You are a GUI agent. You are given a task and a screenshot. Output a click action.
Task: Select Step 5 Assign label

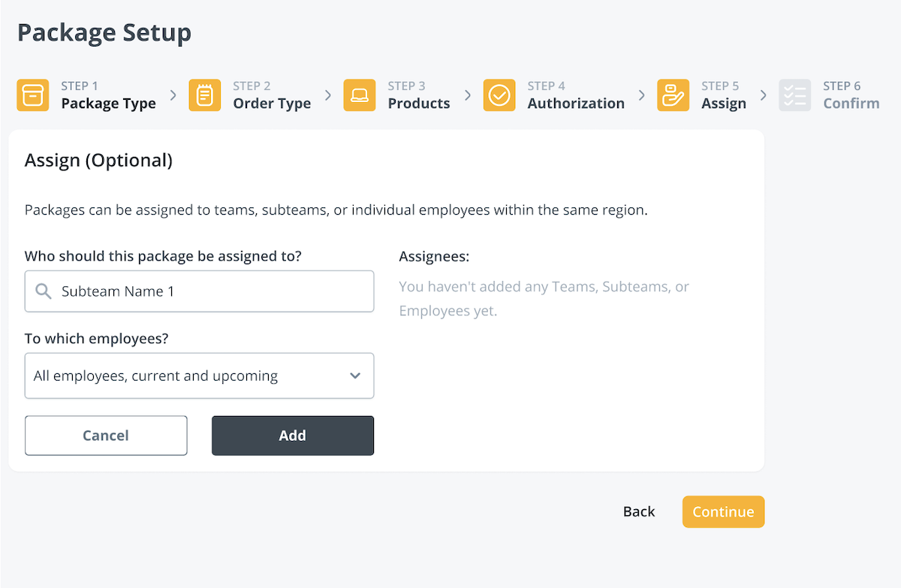(723, 103)
